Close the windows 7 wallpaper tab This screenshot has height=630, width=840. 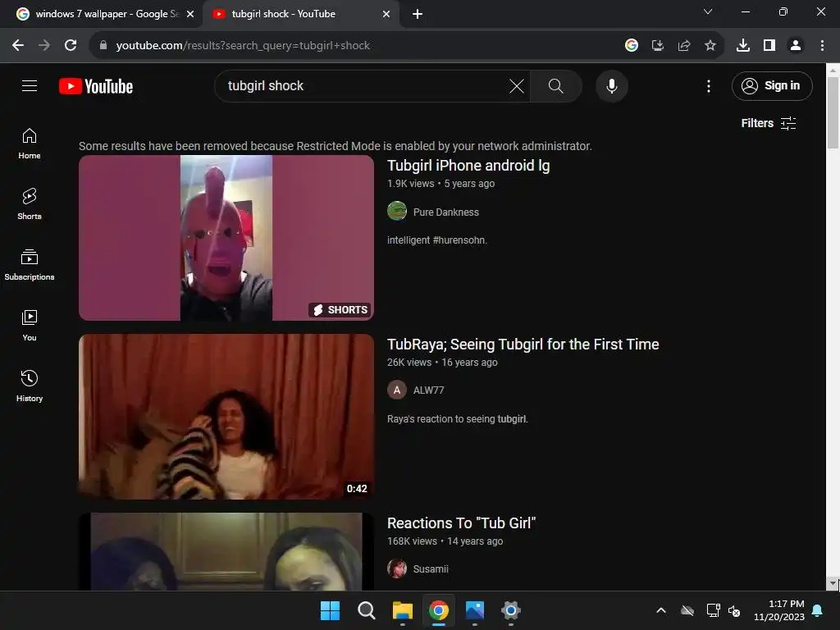(190, 14)
